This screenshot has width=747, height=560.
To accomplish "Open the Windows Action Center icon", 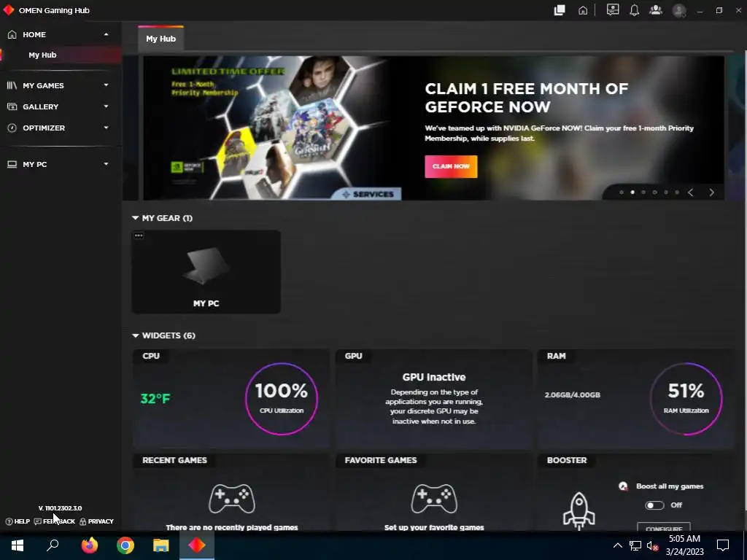I will point(723,545).
